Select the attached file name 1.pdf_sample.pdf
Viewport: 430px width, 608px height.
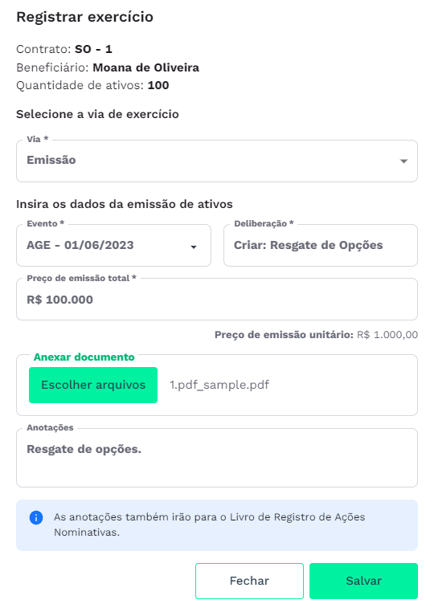coord(219,385)
